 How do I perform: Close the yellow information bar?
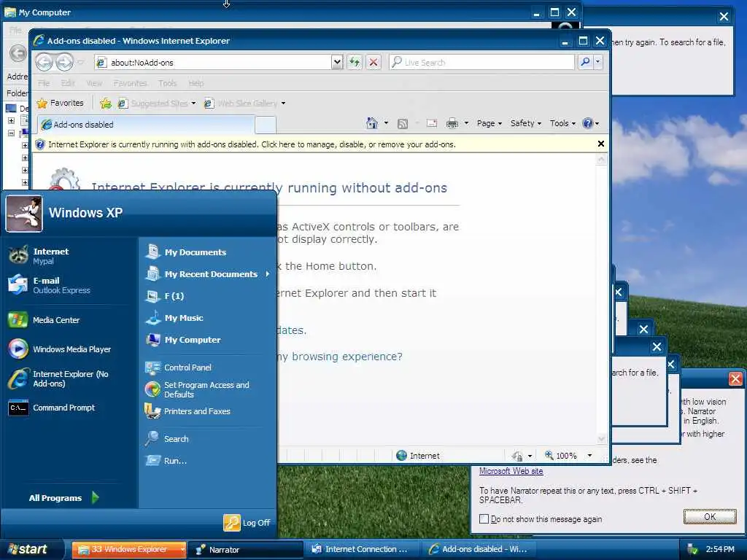pyautogui.click(x=601, y=144)
